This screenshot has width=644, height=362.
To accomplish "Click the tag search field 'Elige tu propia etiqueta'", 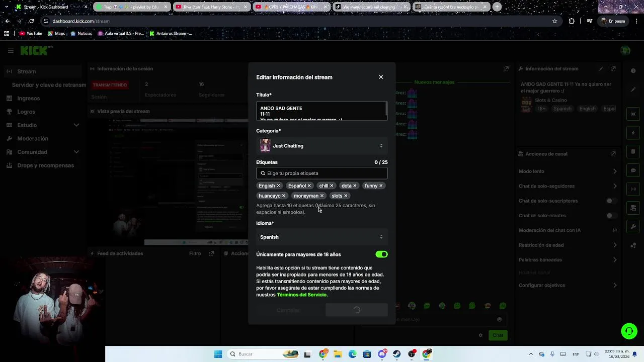I will click(322, 173).
